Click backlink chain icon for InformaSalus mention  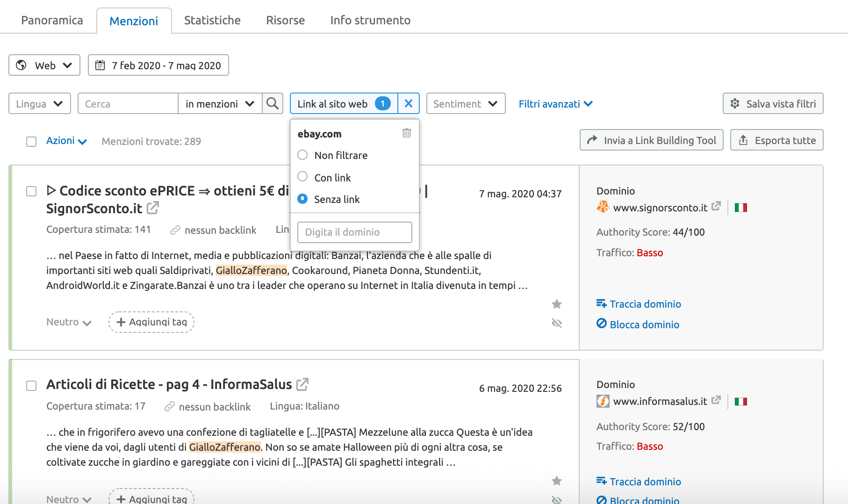[x=170, y=407]
